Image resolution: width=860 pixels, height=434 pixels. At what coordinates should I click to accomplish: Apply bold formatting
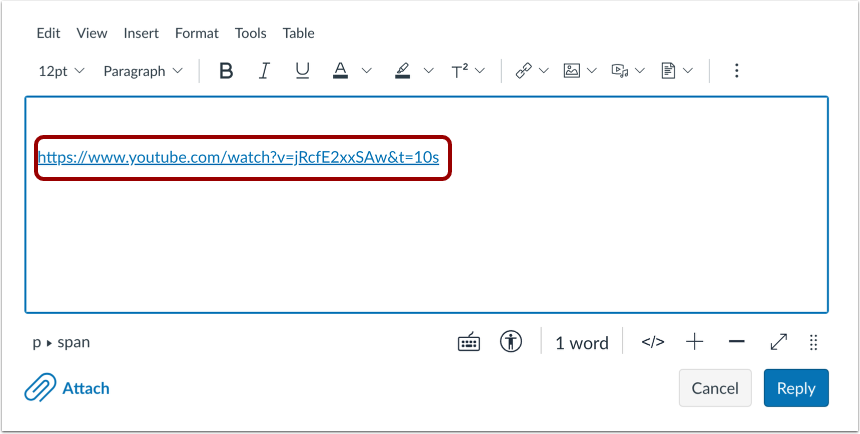[x=226, y=71]
